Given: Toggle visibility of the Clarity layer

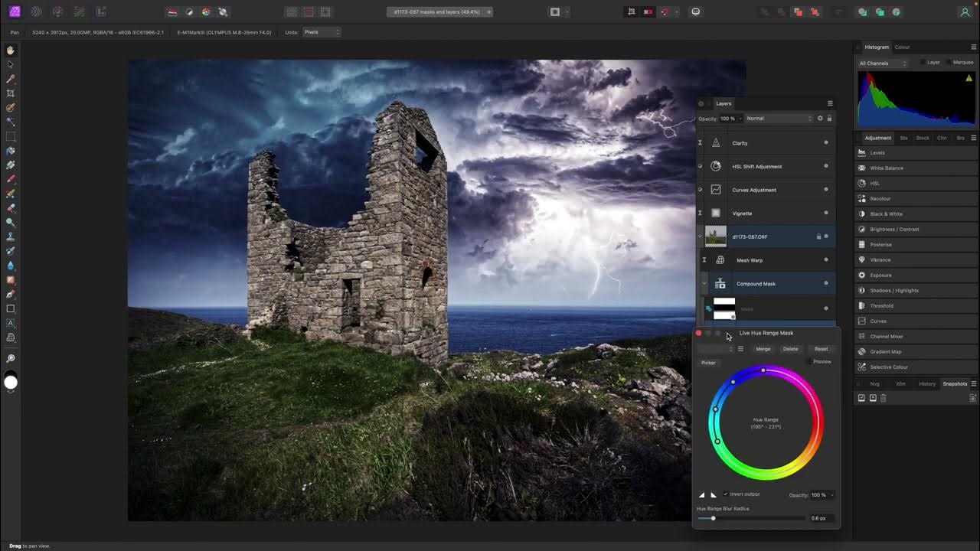Looking at the screenshot, I should pyautogui.click(x=825, y=142).
